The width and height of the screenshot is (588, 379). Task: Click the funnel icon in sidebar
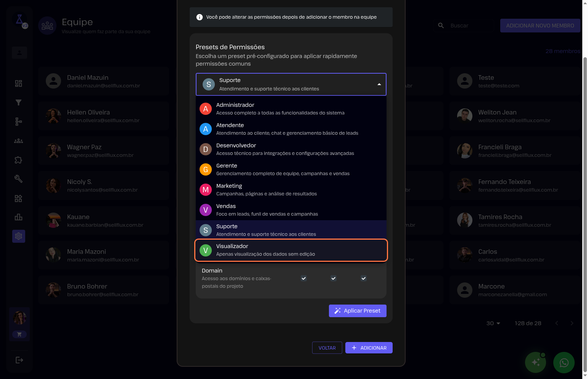18,102
